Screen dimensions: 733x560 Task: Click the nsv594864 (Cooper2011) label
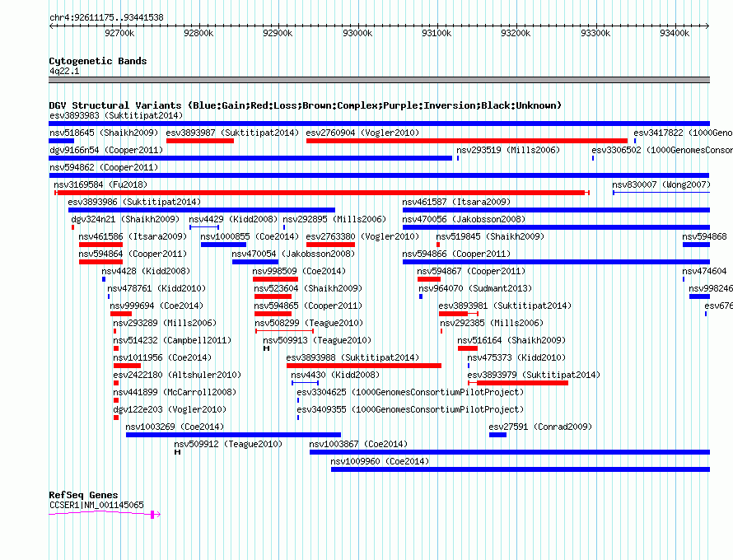click(x=133, y=254)
